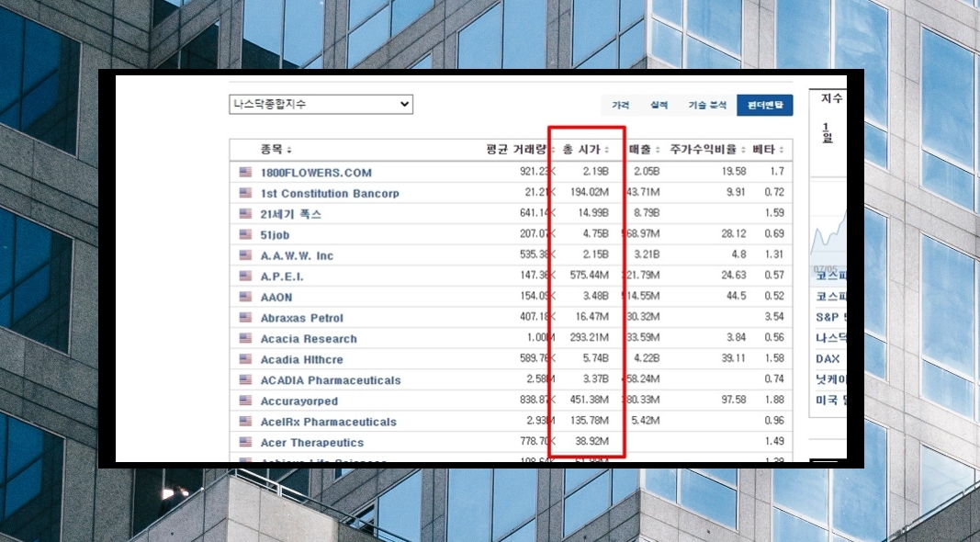
Task: Select the 펀더멘탈 tab
Action: (765, 105)
